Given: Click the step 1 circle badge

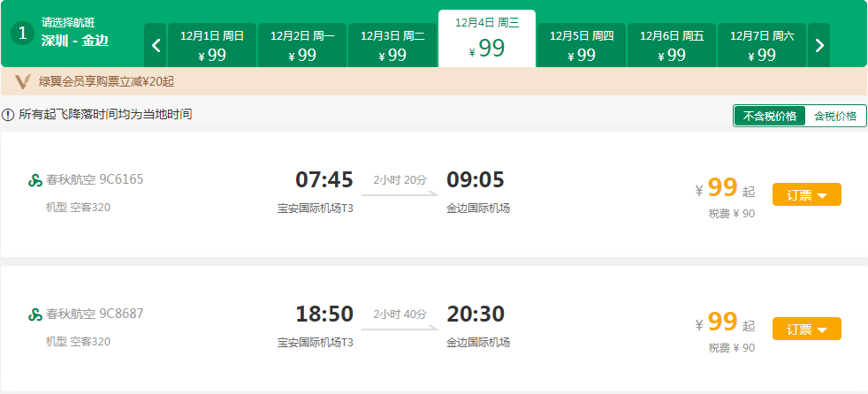Looking at the screenshot, I should pos(23,34).
